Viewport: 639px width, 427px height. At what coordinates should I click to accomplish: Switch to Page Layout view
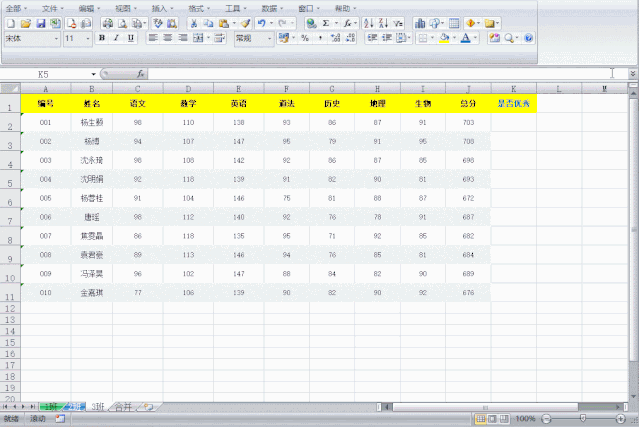tap(493, 419)
